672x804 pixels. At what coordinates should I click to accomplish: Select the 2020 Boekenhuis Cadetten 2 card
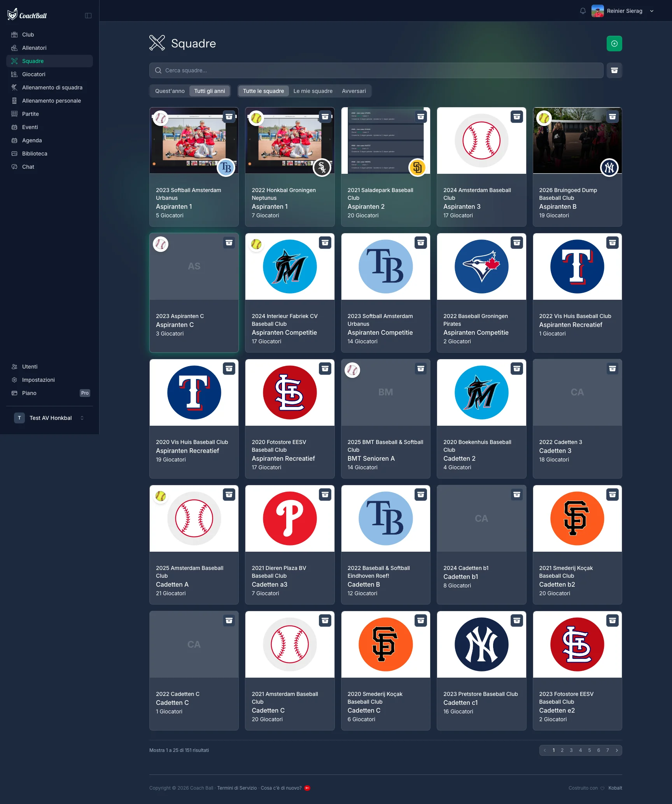(481, 419)
